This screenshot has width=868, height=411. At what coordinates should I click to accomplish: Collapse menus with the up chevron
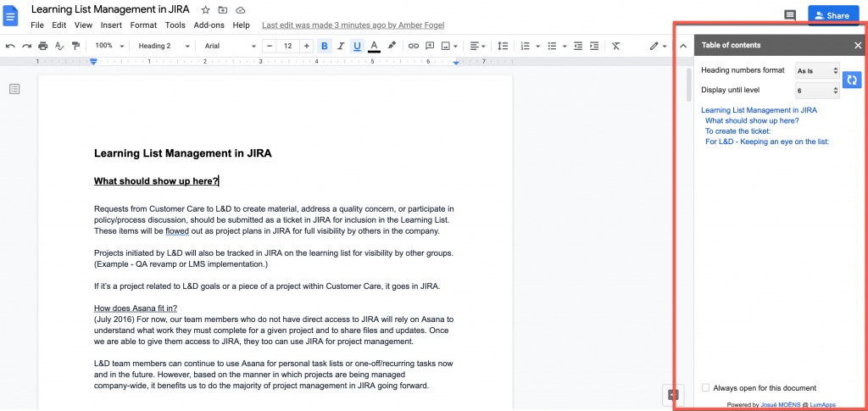[x=683, y=46]
